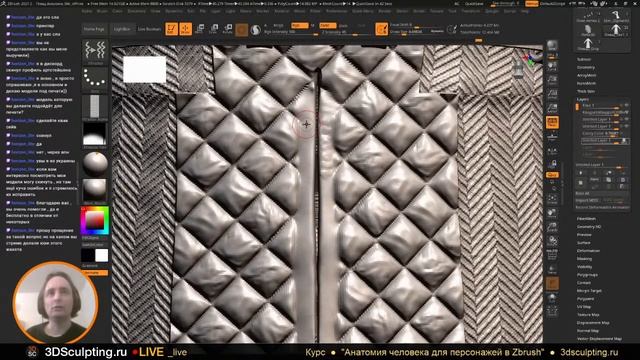Toggle Edit mode button
Image resolution: width=640 pixels, height=360 pixels.
(x=171, y=29)
